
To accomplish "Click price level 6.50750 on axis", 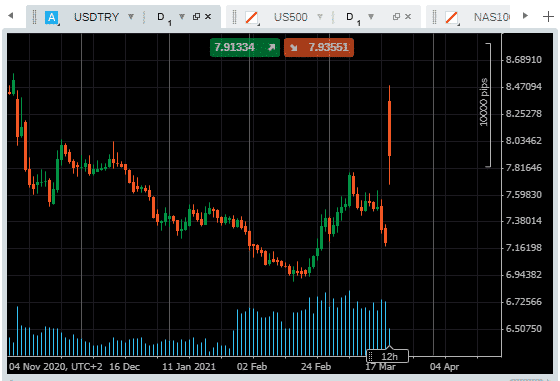I will point(524,329).
